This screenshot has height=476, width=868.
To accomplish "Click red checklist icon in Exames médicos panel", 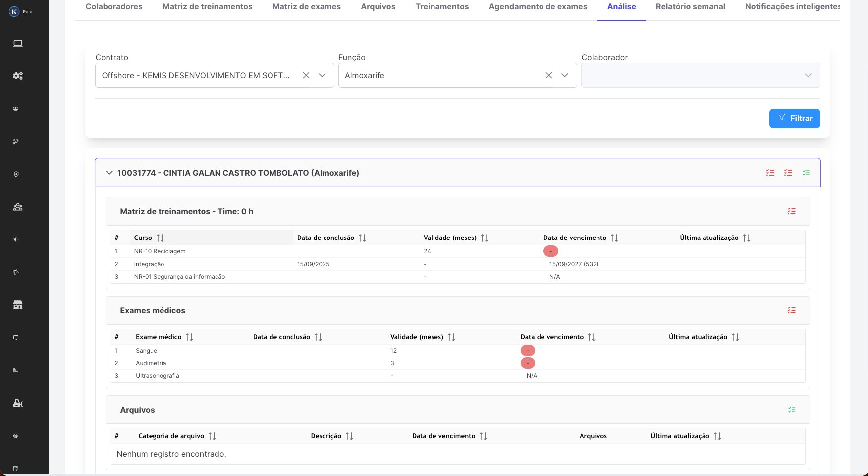I will coord(791,310).
